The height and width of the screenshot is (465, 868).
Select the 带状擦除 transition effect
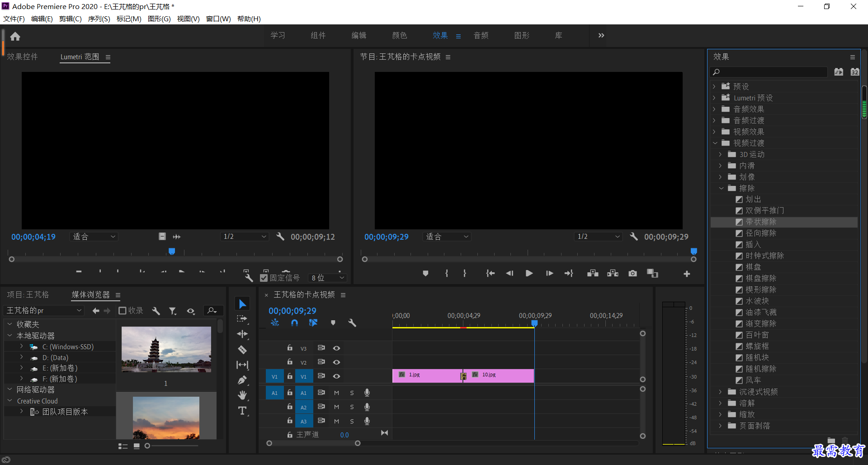coord(761,222)
